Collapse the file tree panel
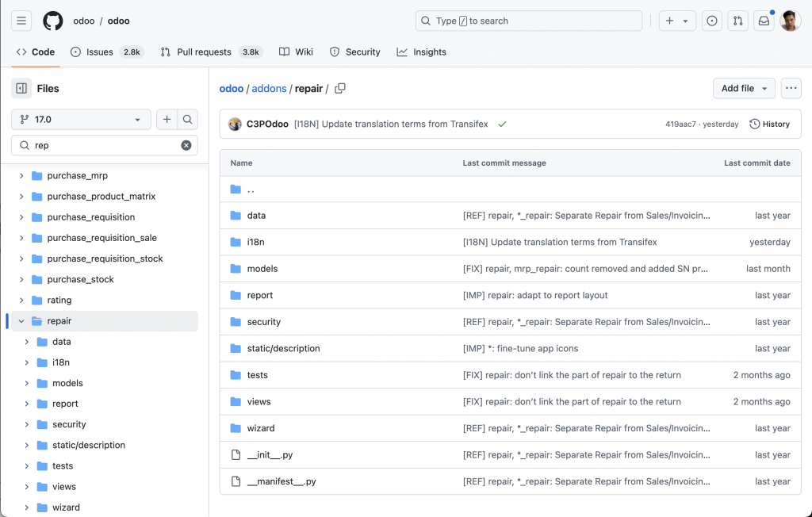The width and height of the screenshot is (812, 517). pyautogui.click(x=21, y=89)
